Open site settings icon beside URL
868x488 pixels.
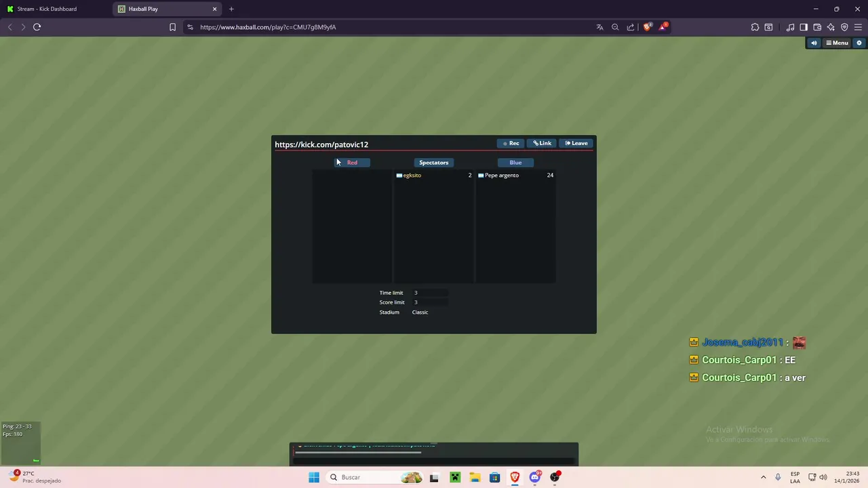190,27
